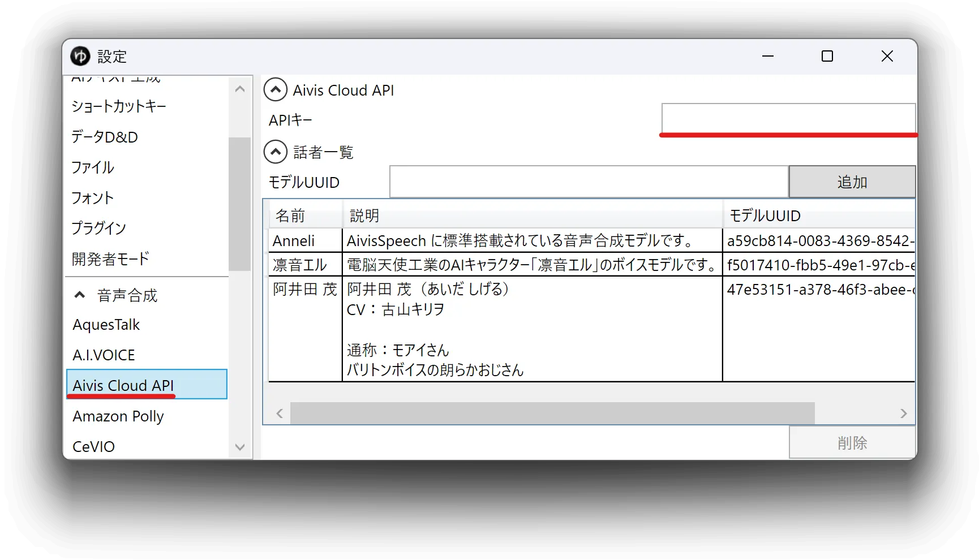Collapse the 音声合成 category in sidebar
Image resolution: width=979 pixels, height=560 pixels.
[80, 295]
